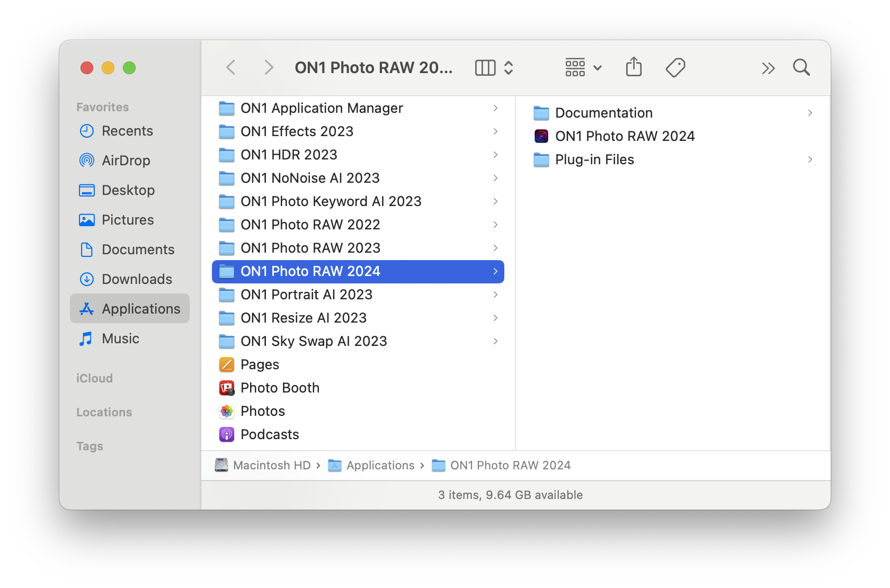Select the ON1 HDR 2023 folder
Image resolution: width=890 pixels, height=588 pixels.
click(x=358, y=155)
